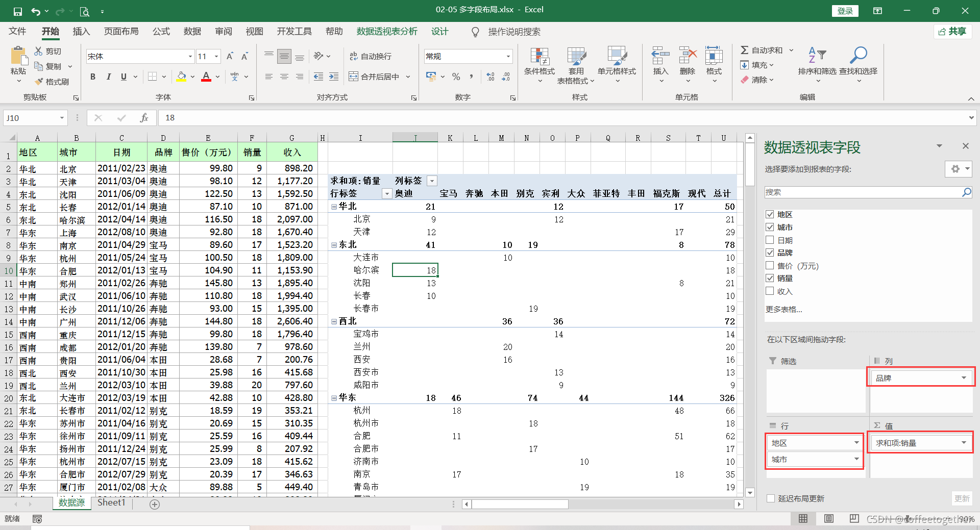Click the Increase Decimal icon
The height and width of the screenshot is (530, 980).
pyautogui.click(x=491, y=77)
